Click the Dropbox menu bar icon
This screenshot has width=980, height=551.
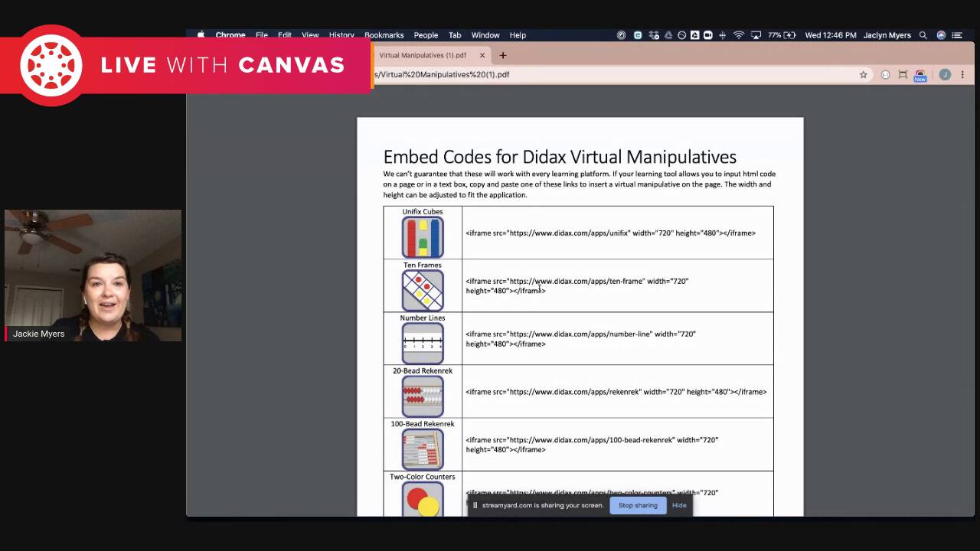(654, 35)
